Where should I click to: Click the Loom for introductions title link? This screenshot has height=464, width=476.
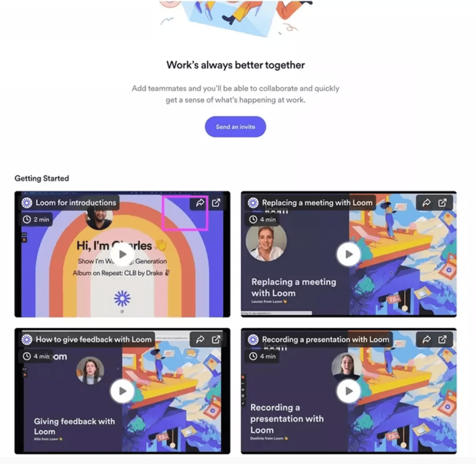[x=76, y=203]
